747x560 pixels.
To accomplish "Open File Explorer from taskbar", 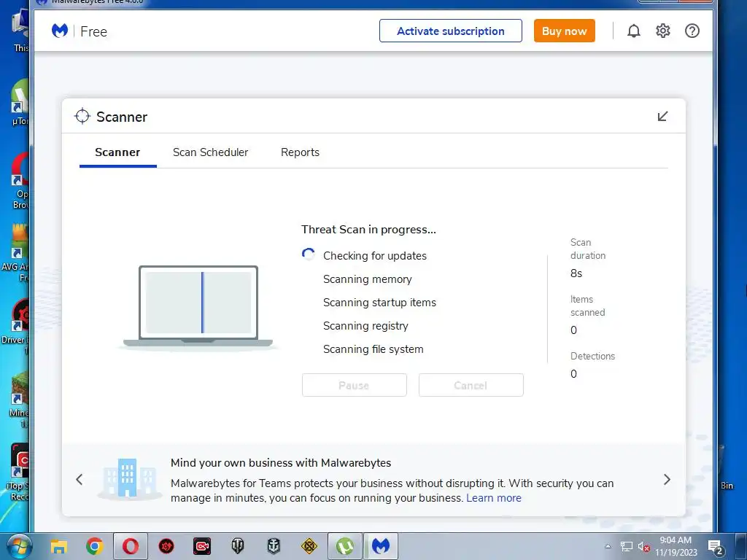I will 59,546.
